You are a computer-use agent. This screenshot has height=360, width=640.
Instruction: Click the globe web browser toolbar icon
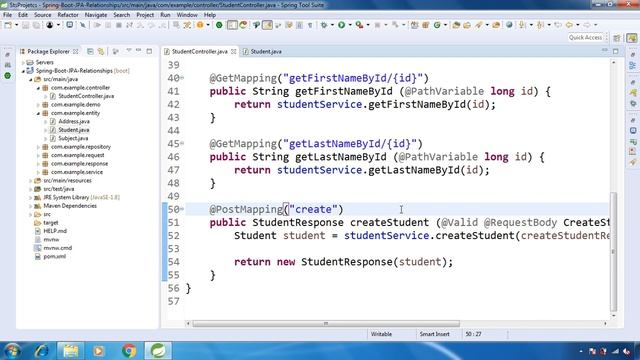509,25
